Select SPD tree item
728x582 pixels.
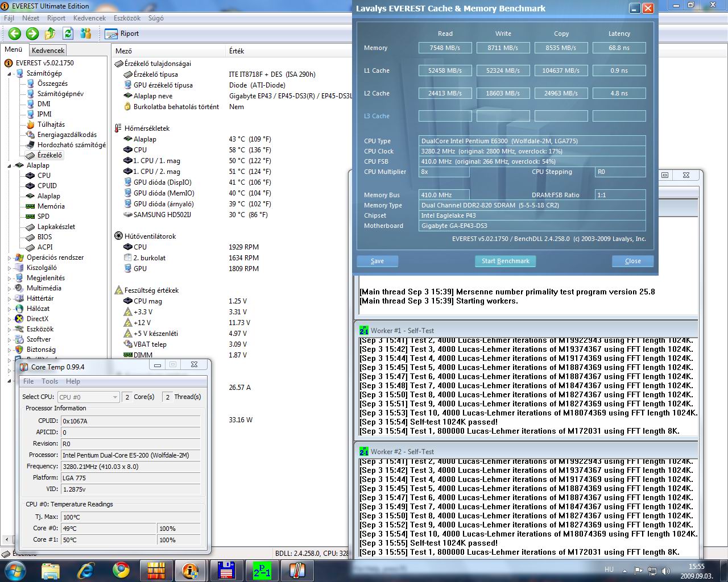click(43, 217)
